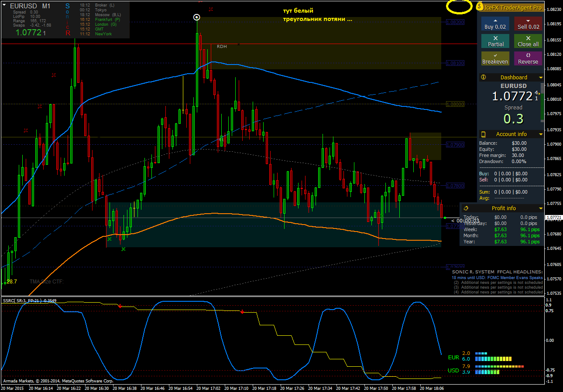Click the Profit info tag icon

coord(466,208)
